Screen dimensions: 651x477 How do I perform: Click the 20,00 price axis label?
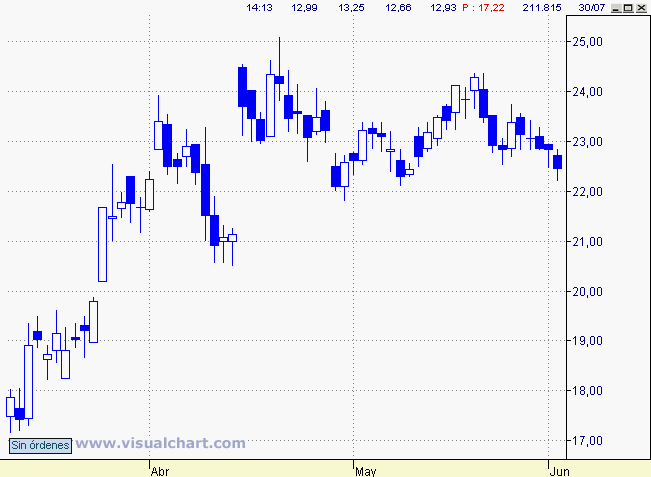click(587, 291)
